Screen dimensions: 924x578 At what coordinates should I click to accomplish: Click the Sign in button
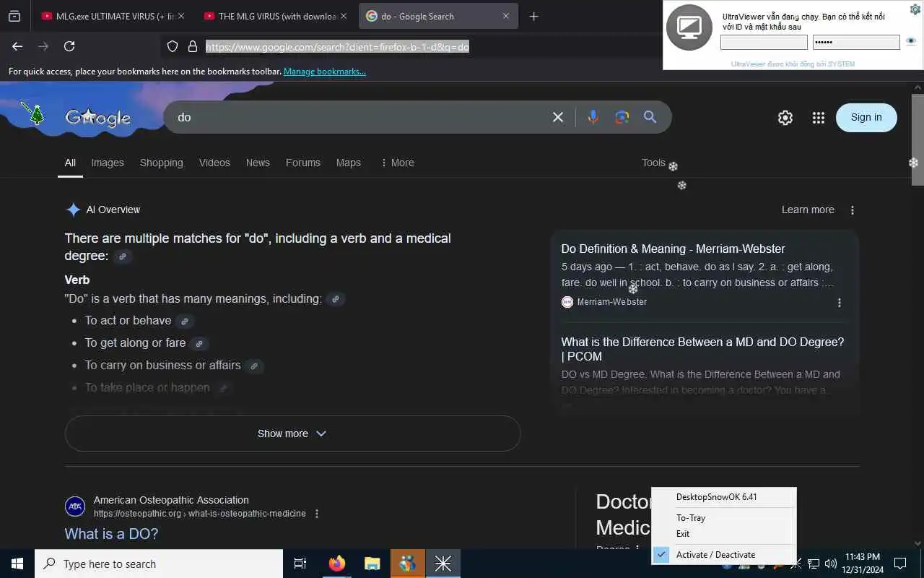click(866, 118)
